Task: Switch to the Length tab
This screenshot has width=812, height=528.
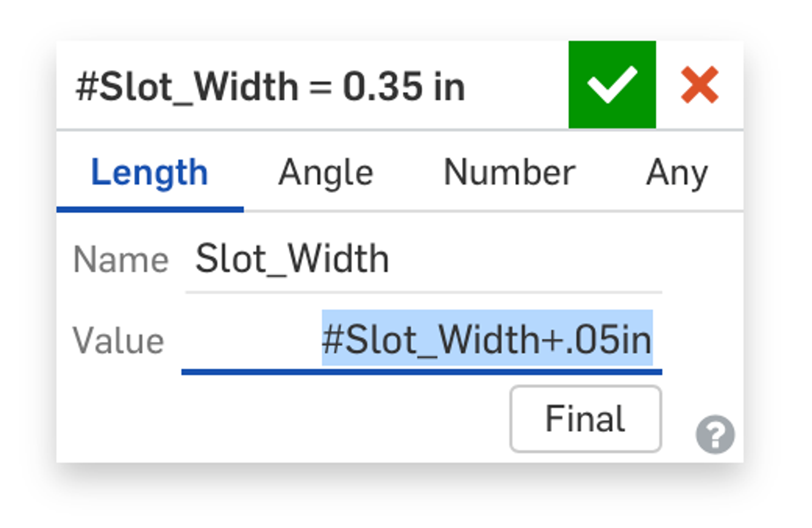Action: coord(149,173)
